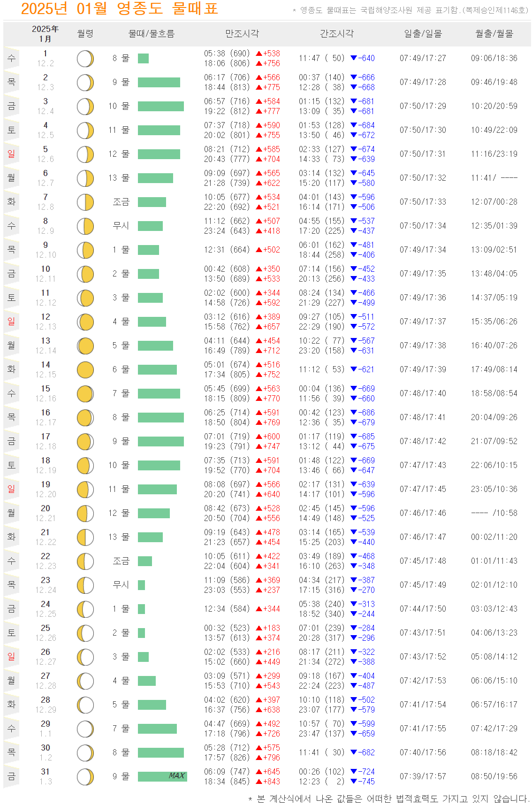Click date 29 with lunar date 1.1
532x806 pixels.
(x=46, y=729)
